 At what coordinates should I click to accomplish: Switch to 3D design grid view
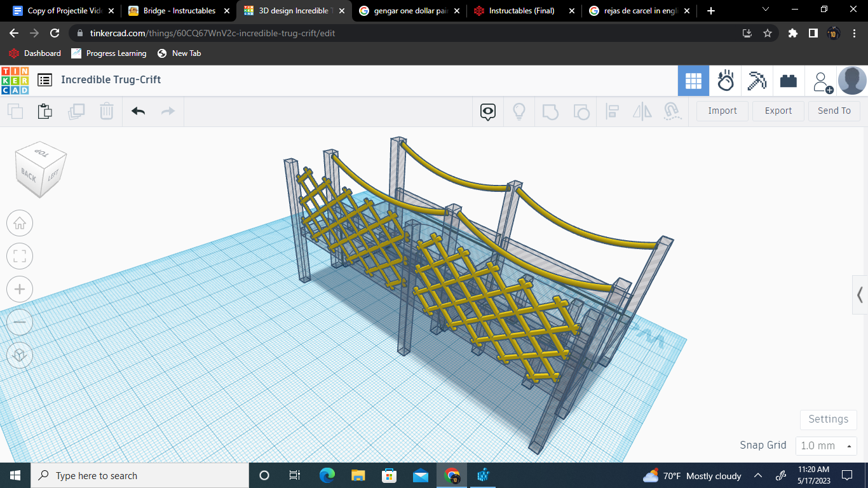(693, 81)
